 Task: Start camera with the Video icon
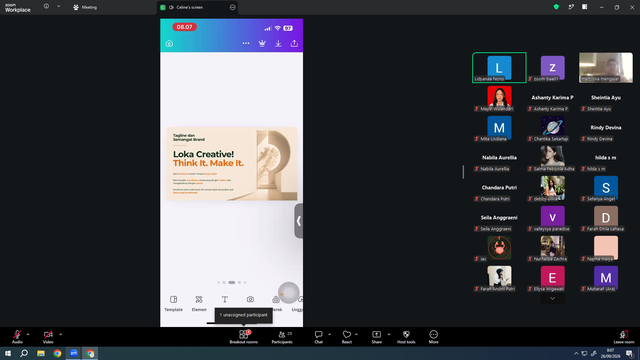(48, 334)
